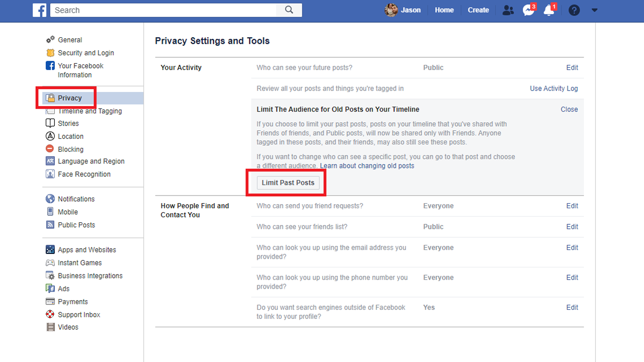Open Stories settings label
Image resolution: width=644 pixels, height=362 pixels.
(68, 123)
